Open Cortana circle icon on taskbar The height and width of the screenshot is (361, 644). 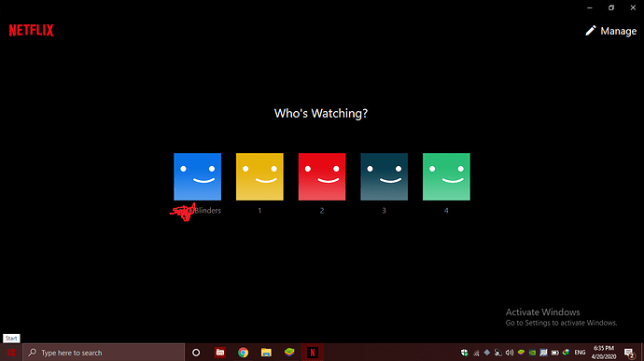point(196,353)
